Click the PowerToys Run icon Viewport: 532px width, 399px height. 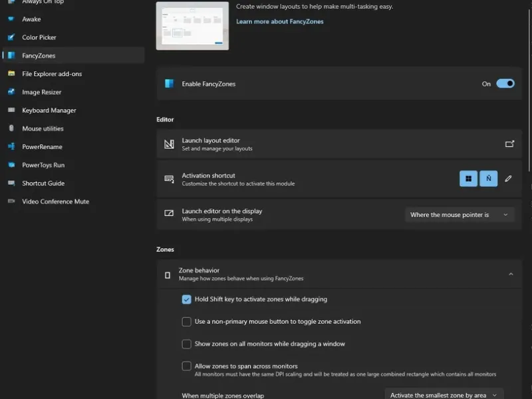(11, 165)
